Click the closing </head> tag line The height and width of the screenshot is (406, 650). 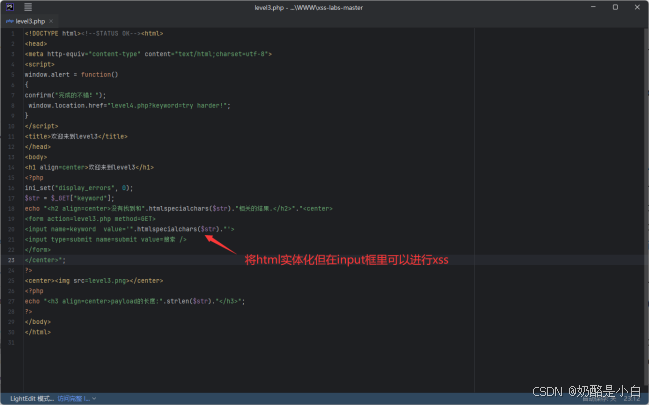[38, 147]
